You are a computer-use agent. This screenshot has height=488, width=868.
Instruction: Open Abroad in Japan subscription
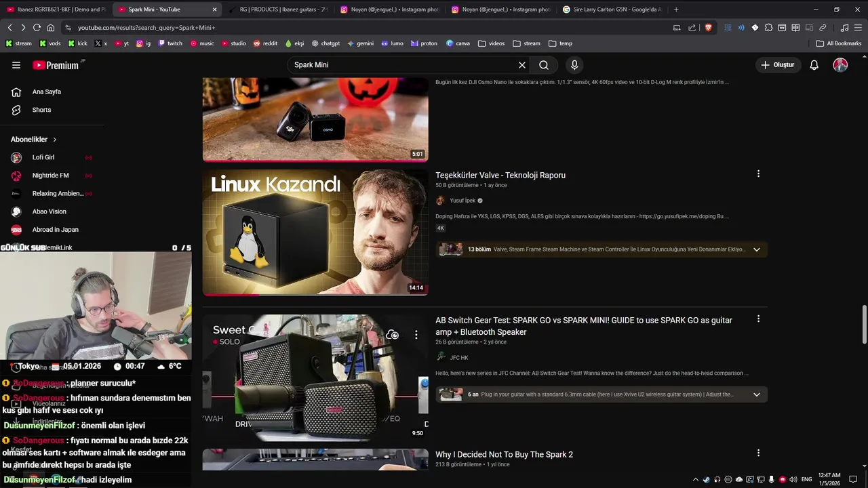pyautogui.click(x=56, y=230)
